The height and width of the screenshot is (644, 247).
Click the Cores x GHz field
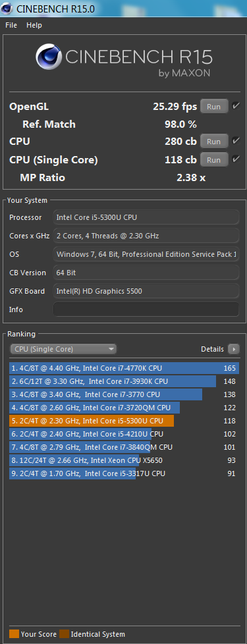pos(146,235)
